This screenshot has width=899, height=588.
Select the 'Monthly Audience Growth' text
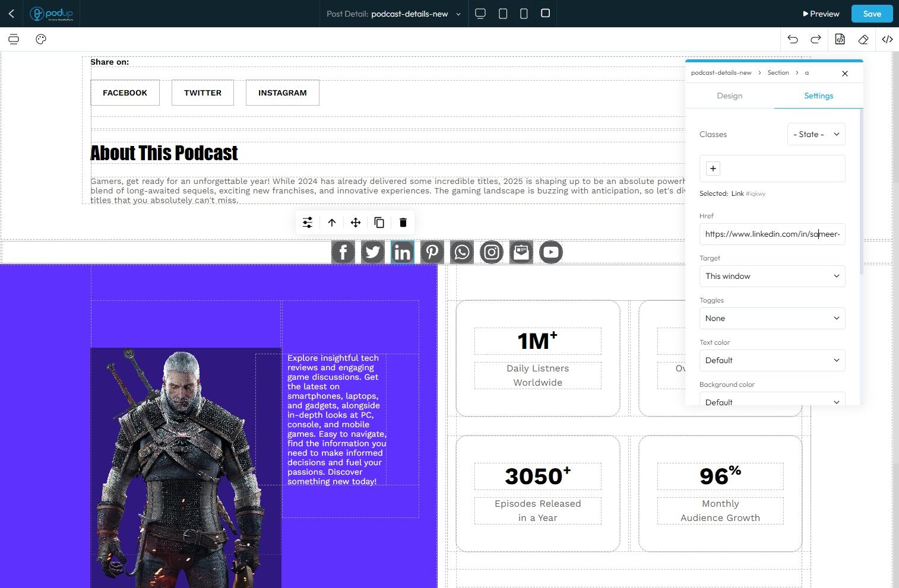tap(720, 510)
